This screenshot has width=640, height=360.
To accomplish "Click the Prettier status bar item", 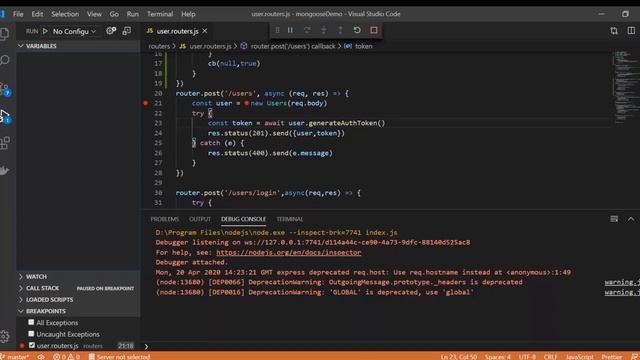I will (612, 357).
